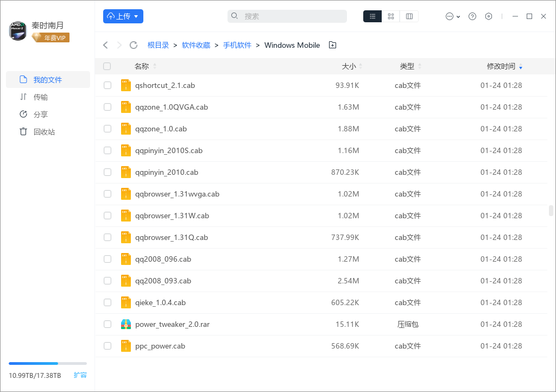
Task: Open the help question mark icon
Action: 472,16
